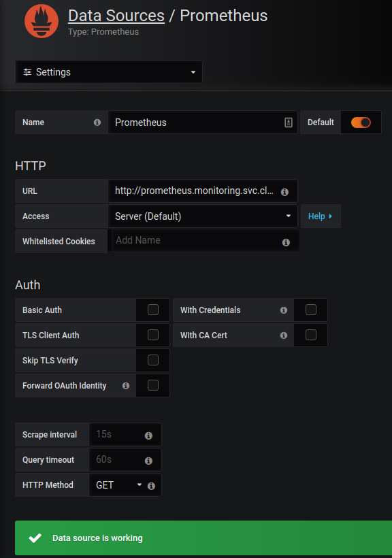392x558 pixels.
Task: Click the URL field info icon
Action: (284, 192)
